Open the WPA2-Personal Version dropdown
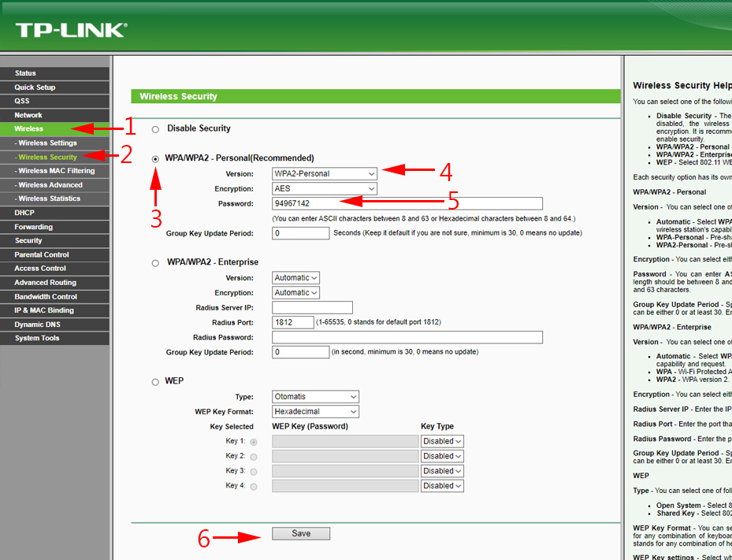Viewport: 732px width, 560px height. point(325,173)
